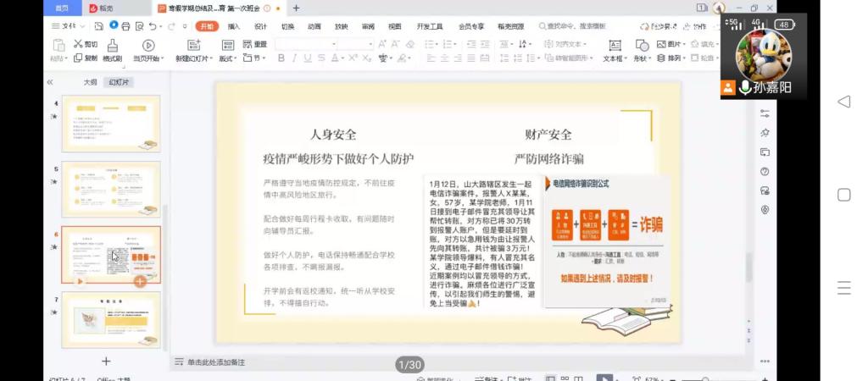Open the 形状 shapes dropdown

coord(642,58)
